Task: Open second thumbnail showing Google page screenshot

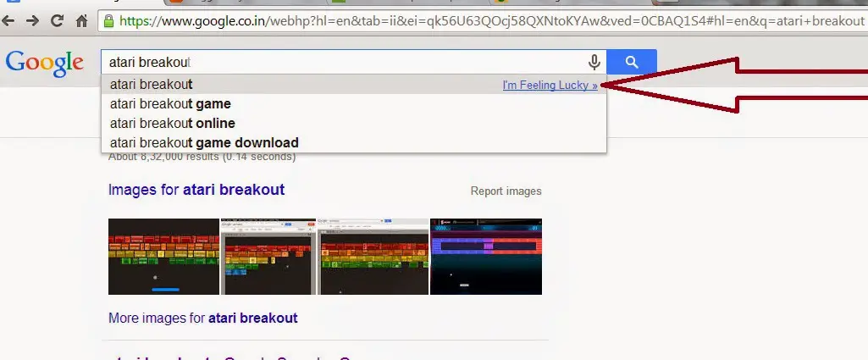Action: tap(268, 257)
